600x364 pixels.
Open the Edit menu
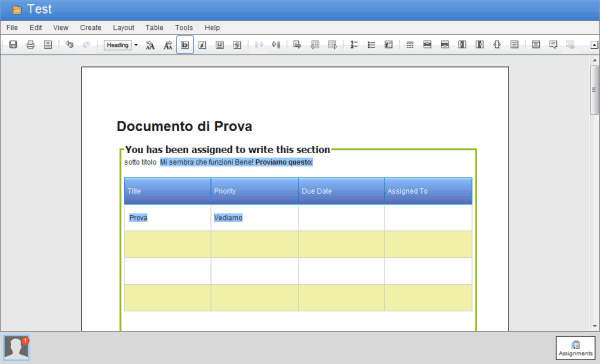(x=36, y=28)
